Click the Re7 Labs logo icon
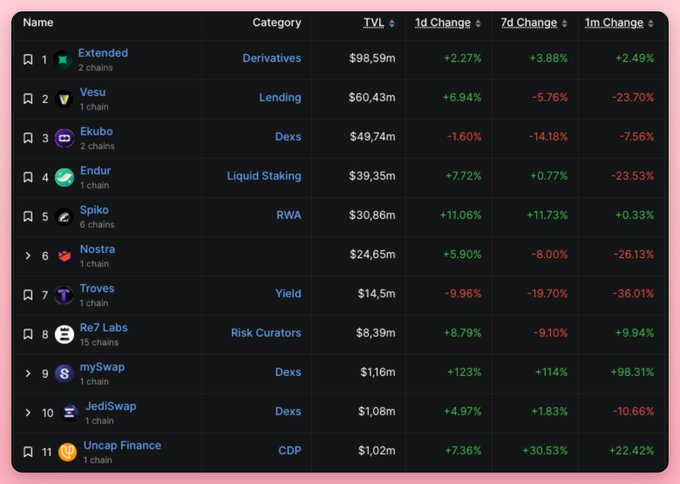Screen dimensions: 680x484 point(64,334)
